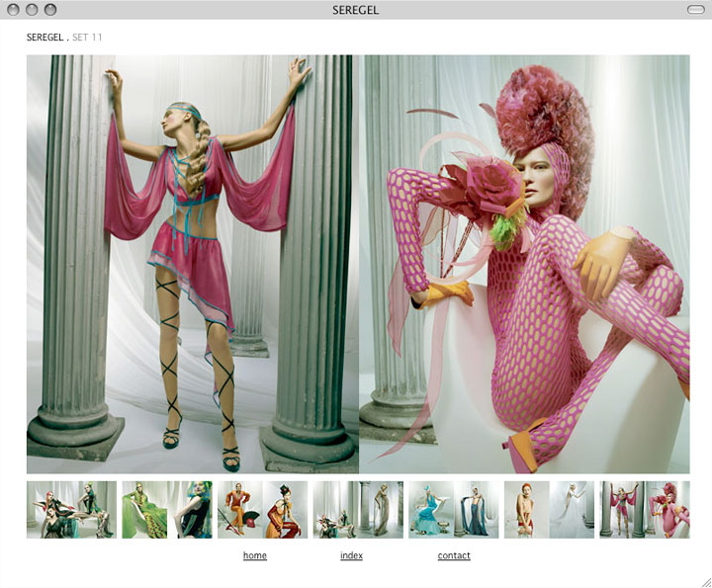Select thumbnail with two models in dark green outfits
This screenshot has width=712, height=588.
point(71,510)
